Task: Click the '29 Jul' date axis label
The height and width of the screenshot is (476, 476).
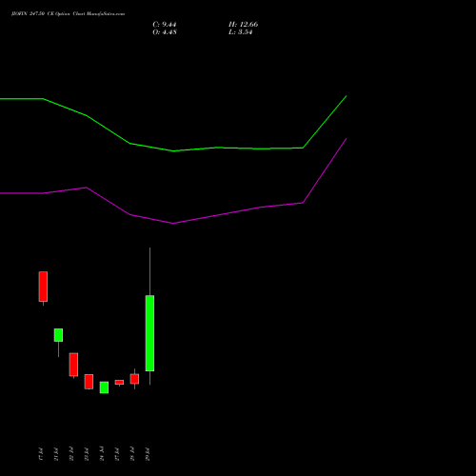Action: coord(148,454)
